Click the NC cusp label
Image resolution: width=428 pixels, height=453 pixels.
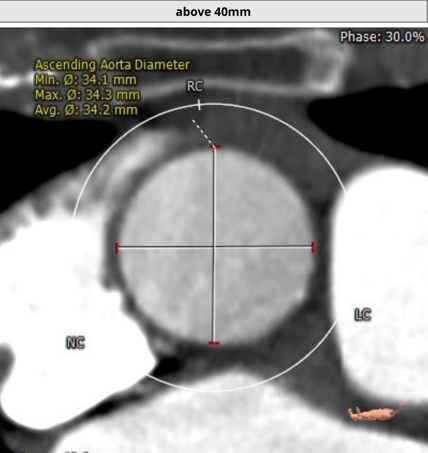76,343
